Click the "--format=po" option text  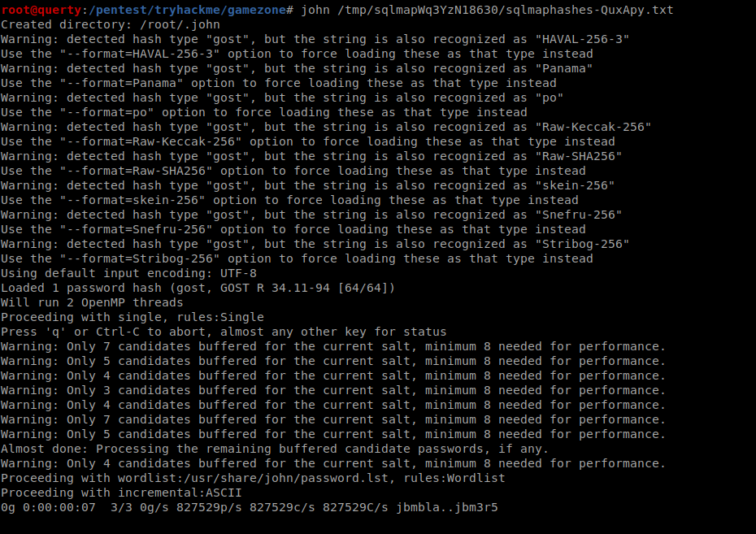pyautogui.click(x=107, y=113)
